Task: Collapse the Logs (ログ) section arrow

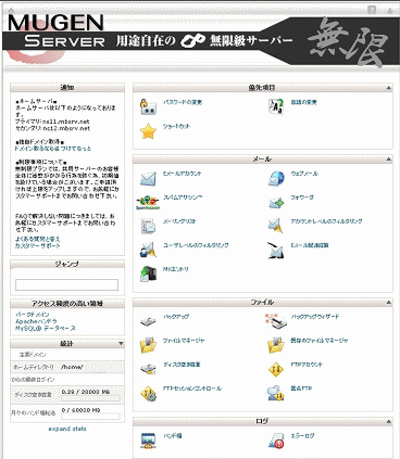Action: click(388, 422)
